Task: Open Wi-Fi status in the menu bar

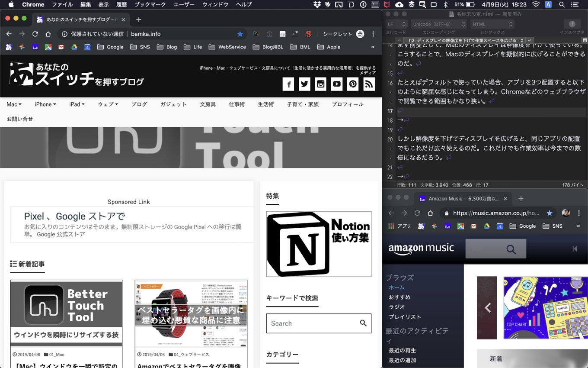Action: tap(536, 4)
